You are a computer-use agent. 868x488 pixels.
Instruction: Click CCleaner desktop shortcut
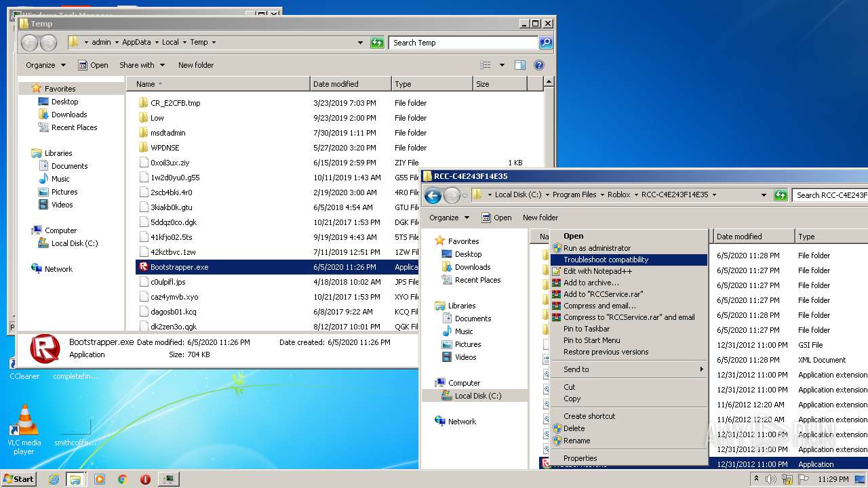pyautogui.click(x=24, y=369)
